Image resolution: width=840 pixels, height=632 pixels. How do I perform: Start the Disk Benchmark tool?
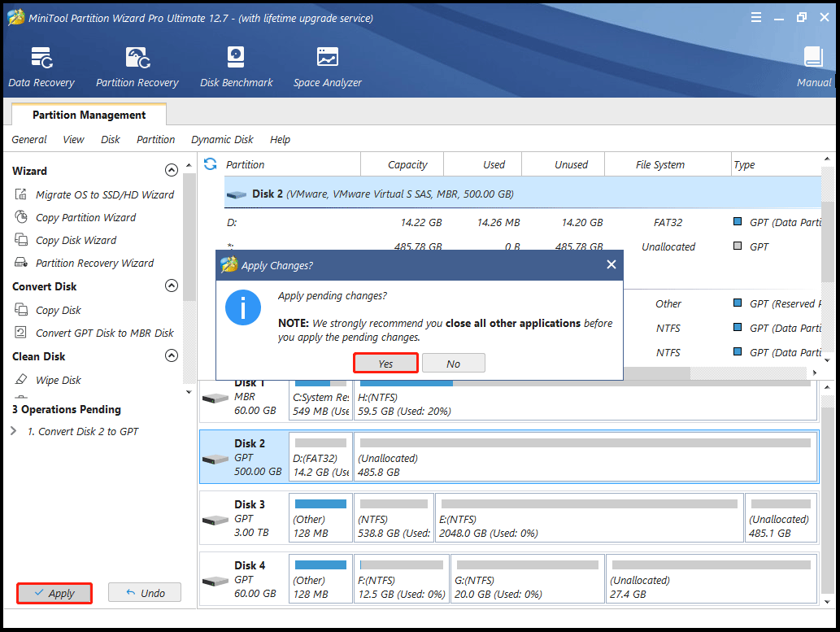point(237,67)
